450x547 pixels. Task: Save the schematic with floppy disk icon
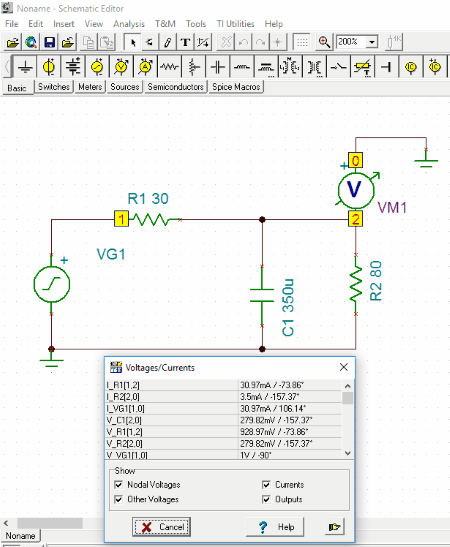pos(49,43)
